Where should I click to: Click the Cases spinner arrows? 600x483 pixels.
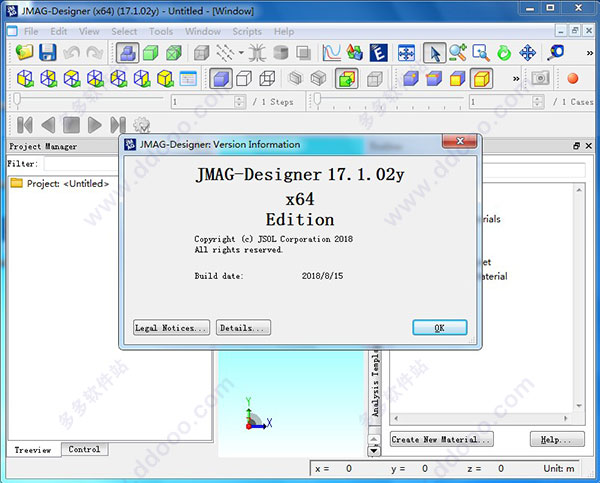538,102
